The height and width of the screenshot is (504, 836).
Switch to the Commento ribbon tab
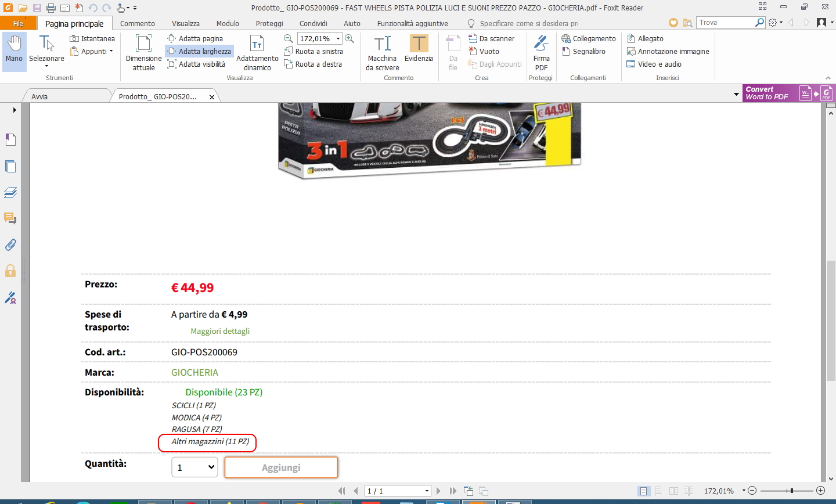pos(138,23)
